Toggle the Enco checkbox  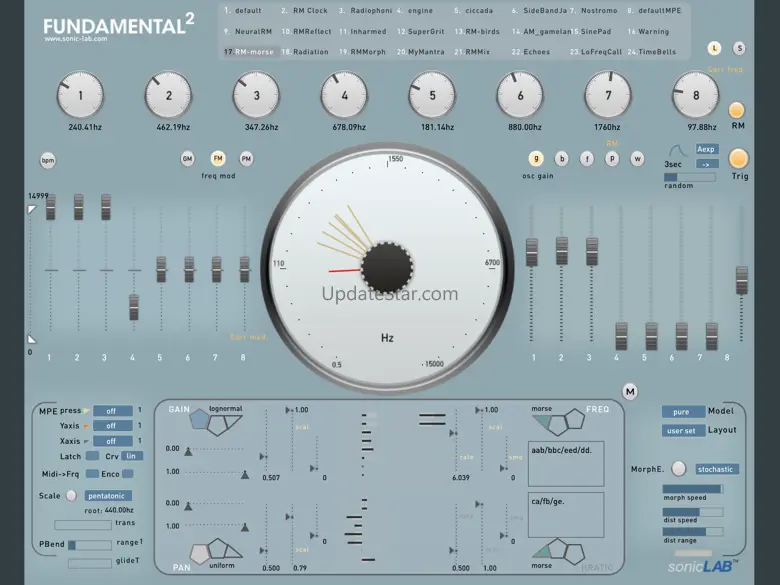(x=127, y=474)
